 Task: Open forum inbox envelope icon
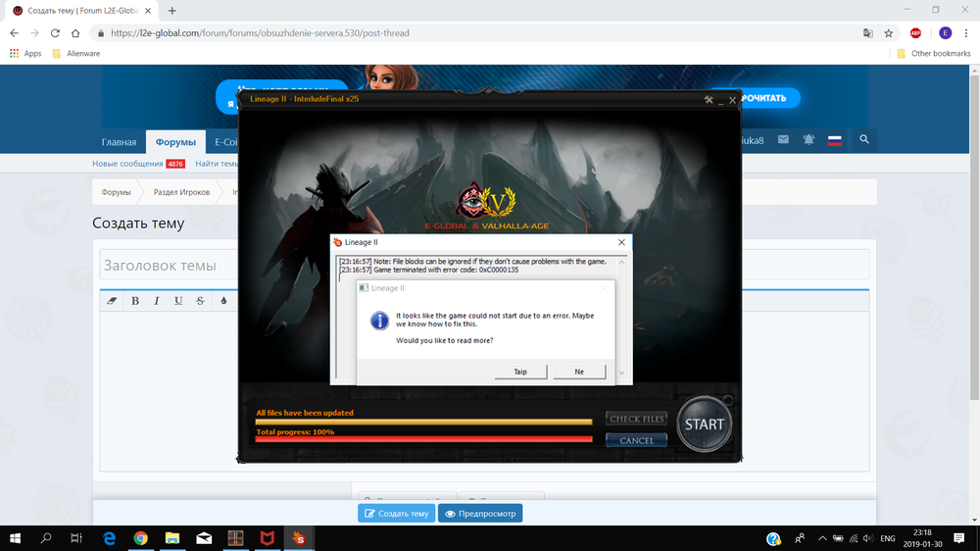783,139
